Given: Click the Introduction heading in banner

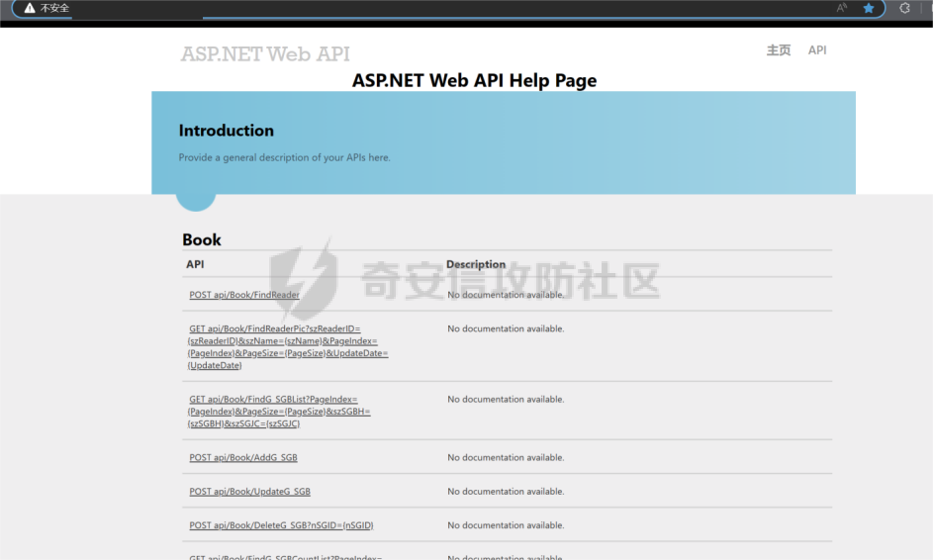Looking at the screenshot, I should [227, 131].
